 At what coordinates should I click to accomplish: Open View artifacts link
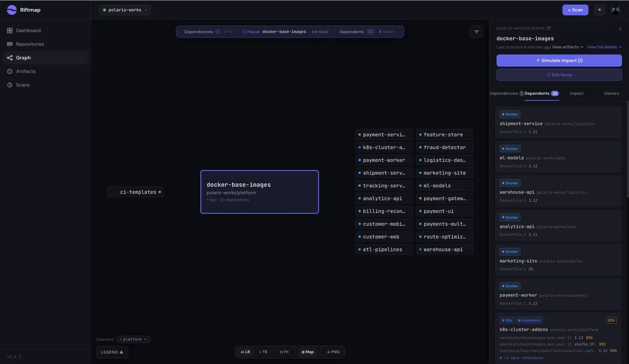pos(567,47)
